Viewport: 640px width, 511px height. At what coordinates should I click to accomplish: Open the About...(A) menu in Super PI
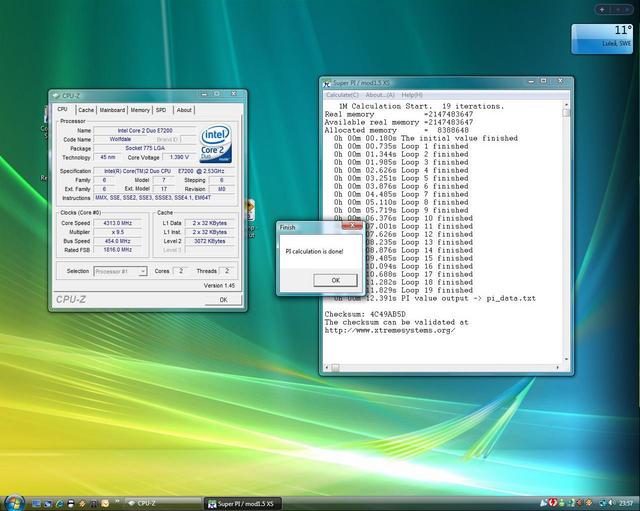click(380, 95)
